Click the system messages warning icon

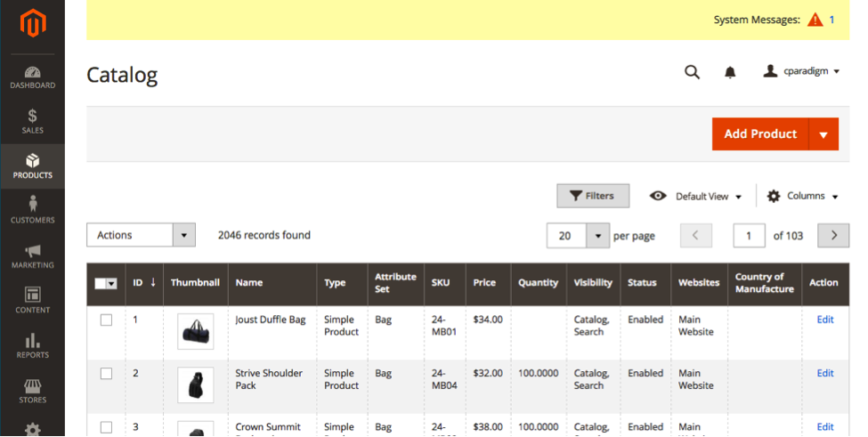click(815, 20)
